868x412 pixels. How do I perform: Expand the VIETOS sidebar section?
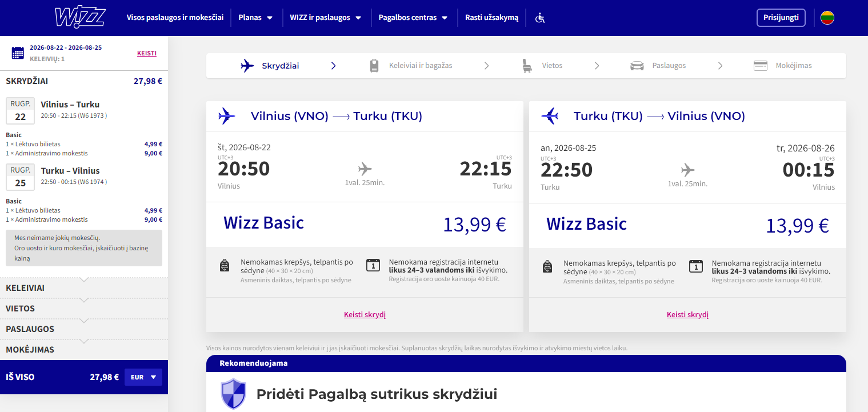(x=84, y=309)
